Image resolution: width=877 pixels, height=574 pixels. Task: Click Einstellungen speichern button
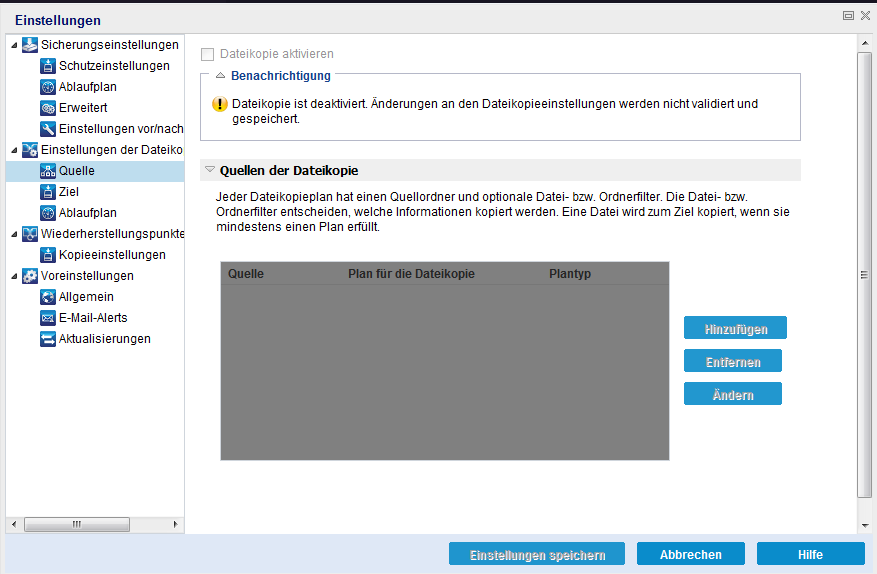[537, 554]
